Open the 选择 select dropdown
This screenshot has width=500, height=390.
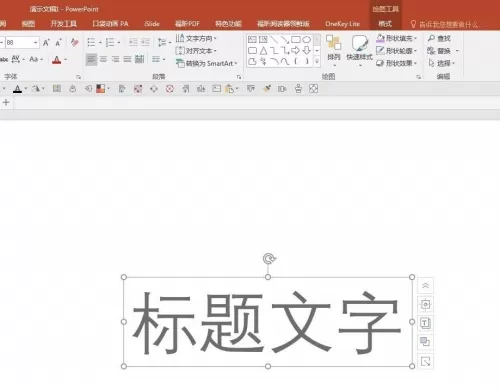tap(441, 63)
